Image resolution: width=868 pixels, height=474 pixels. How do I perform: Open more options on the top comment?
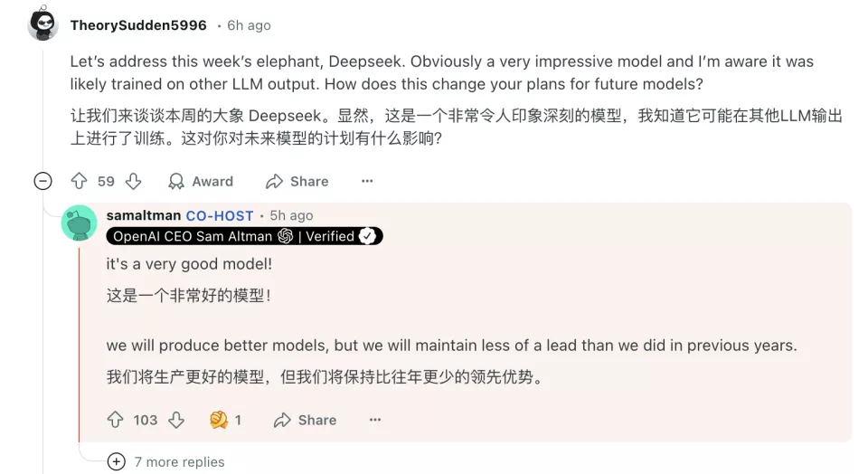pyautogui.click(x=367, y=181)
